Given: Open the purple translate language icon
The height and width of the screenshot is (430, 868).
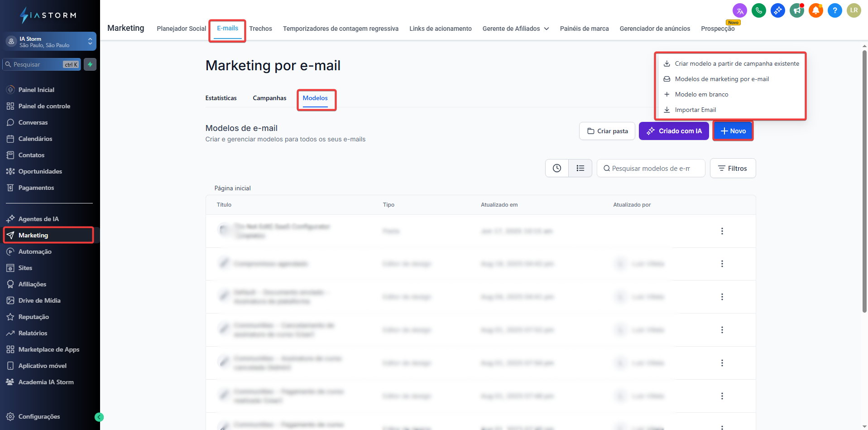Looking at the screenshot, I should pos(739,10).
